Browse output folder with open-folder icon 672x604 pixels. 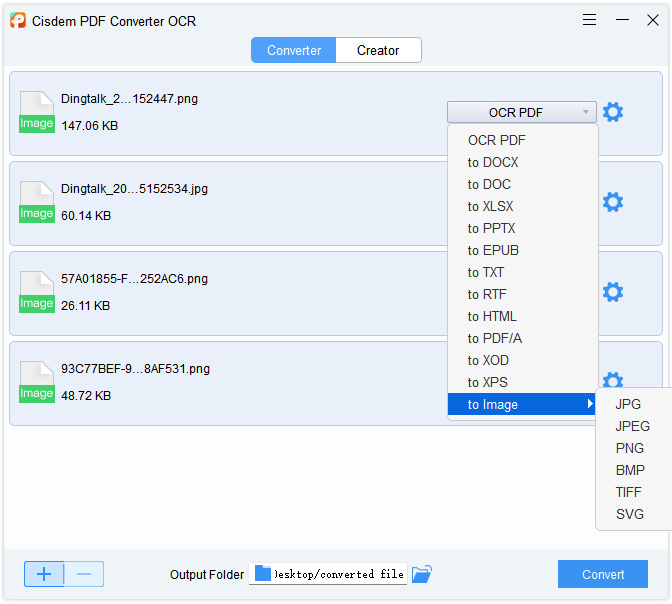point(422,574)
